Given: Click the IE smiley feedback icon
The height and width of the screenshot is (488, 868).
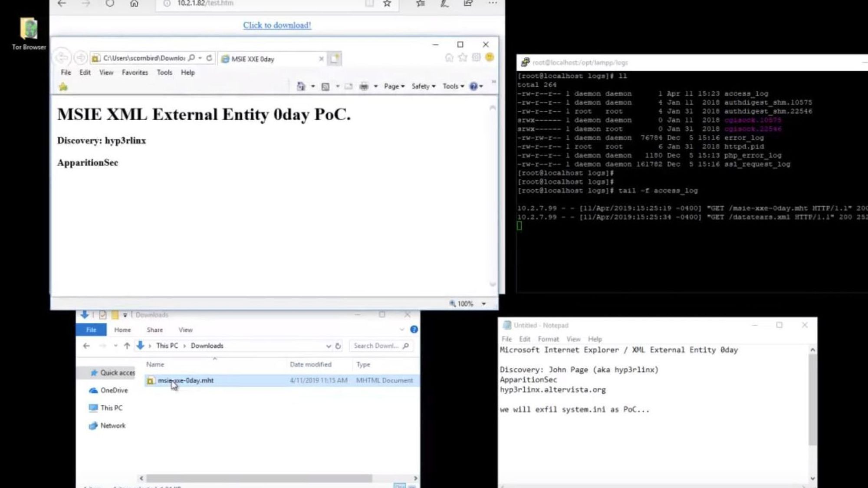Looking at the screenshot, I should click(490, 57).
